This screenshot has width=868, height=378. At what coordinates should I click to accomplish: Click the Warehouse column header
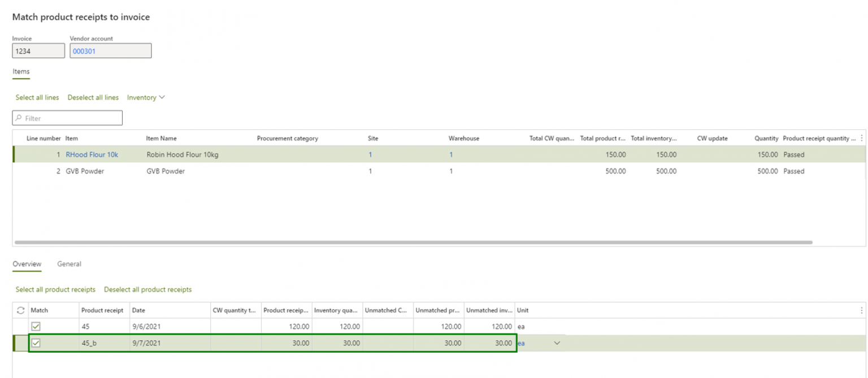[x=464, y=138]
